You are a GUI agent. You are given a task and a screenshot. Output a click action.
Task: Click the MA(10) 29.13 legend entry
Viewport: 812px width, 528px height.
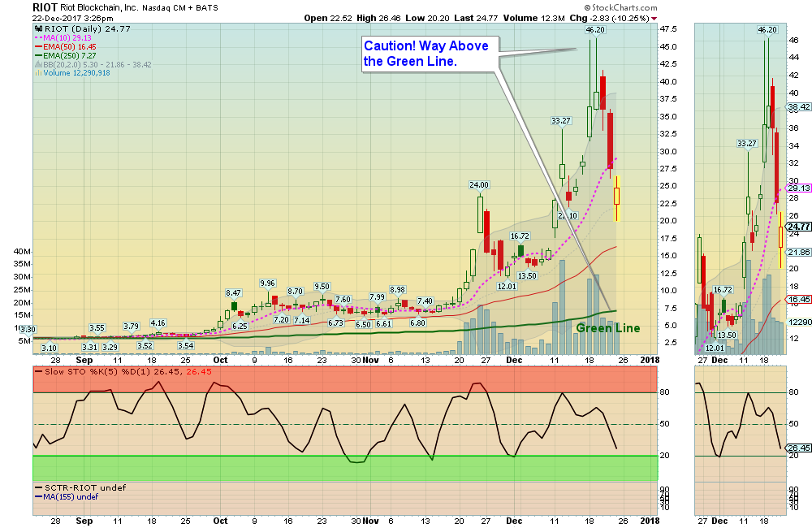(x=67, y=38)
